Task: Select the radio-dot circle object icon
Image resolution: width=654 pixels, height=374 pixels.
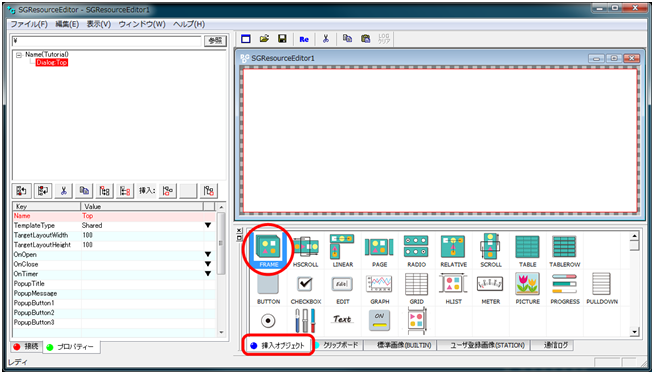Action: tap(268, 320)
